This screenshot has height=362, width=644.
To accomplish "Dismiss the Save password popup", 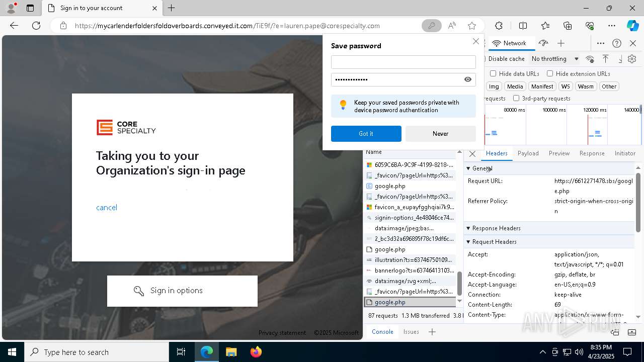I will pos(475,41).
